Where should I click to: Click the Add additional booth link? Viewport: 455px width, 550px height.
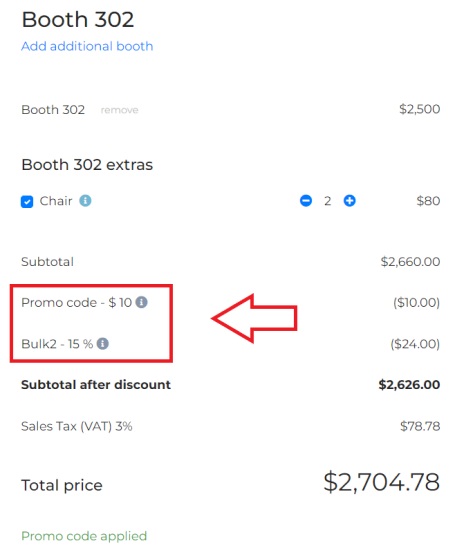[87, 46]
